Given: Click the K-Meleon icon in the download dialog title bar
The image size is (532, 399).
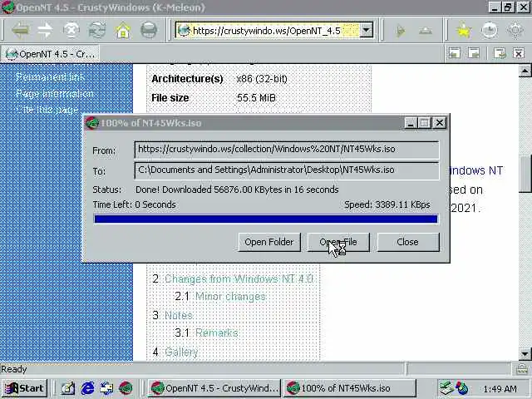Looking at the screenshot, I should click(91, 123).
